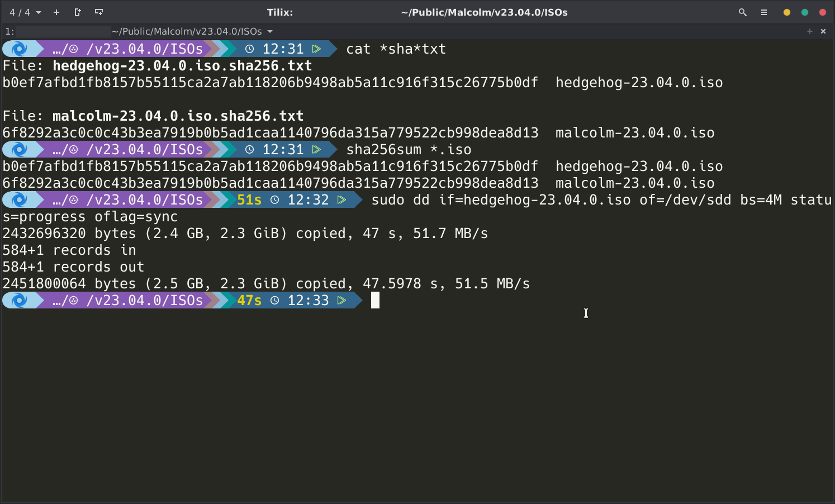Select the 'cat *sha*txt' command text
The image size is (835, 504).
(x=396, y=49)
